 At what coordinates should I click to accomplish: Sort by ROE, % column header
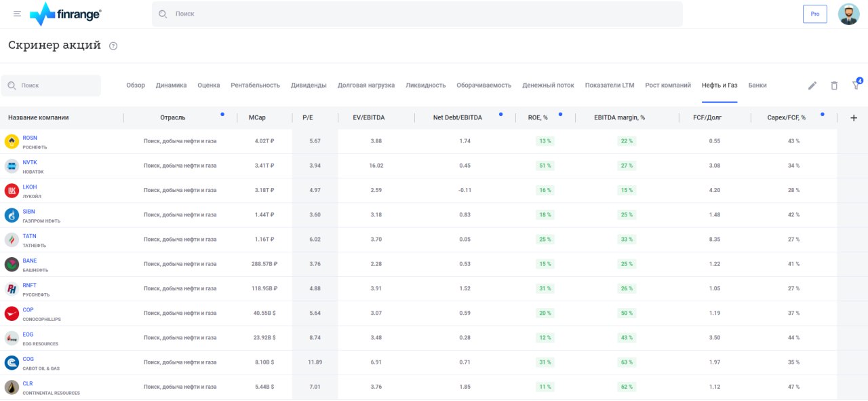[538, 118]
